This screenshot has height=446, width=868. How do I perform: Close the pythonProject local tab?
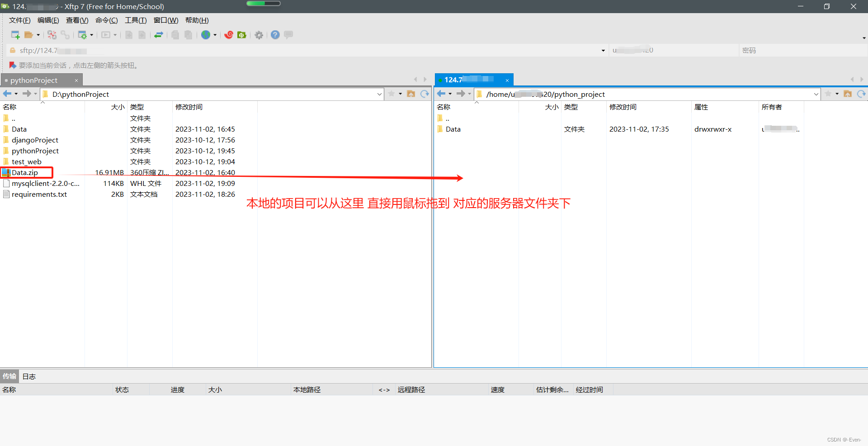pos(76,81)
